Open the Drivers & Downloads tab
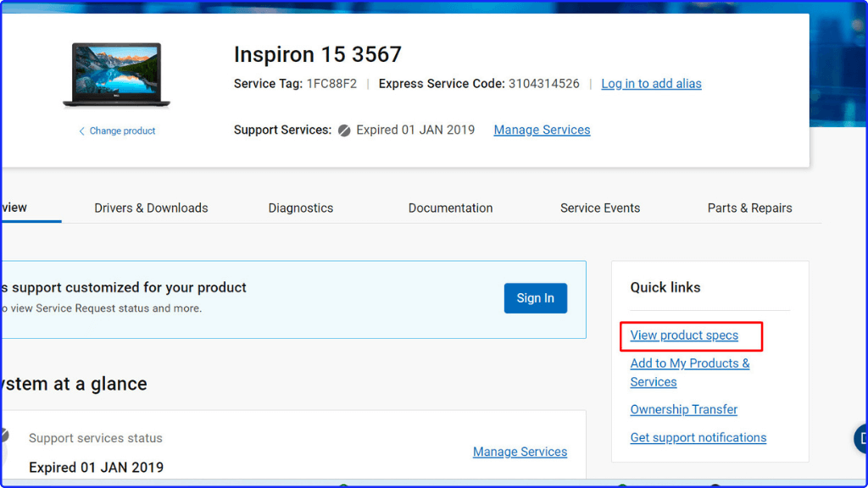This screenshot has width=868, height=488. [151, 208]
